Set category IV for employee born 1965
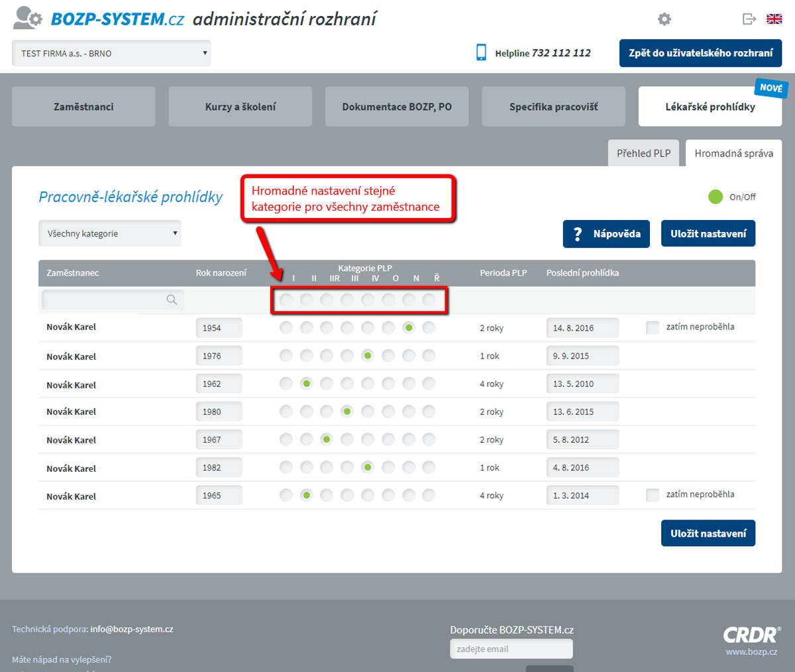The height and width of the screenshot is (672, 795). coord(368,495)
